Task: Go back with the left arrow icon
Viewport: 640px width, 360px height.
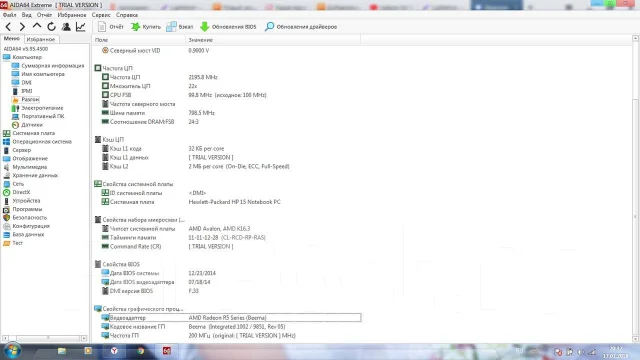Action: 8,27
